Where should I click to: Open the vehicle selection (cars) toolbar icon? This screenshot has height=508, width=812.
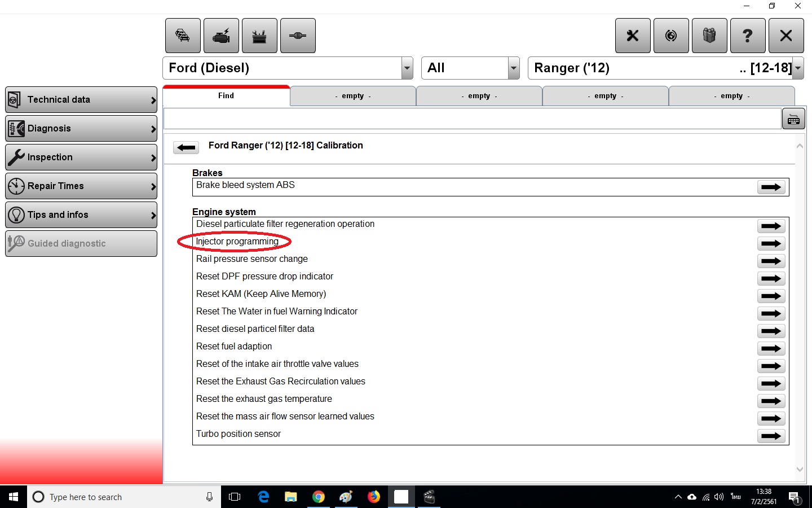[183, 36]
